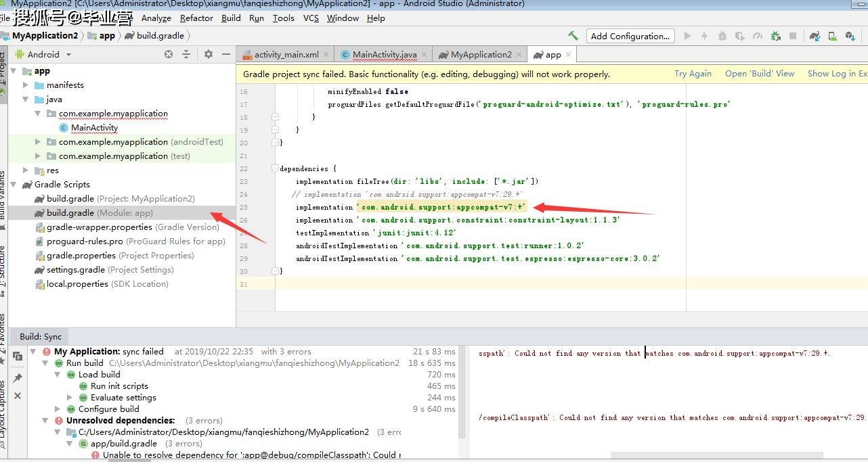Click the Sync Project with Gradle Files icon
Screen dimensions: 868x462
coord(816,36)
